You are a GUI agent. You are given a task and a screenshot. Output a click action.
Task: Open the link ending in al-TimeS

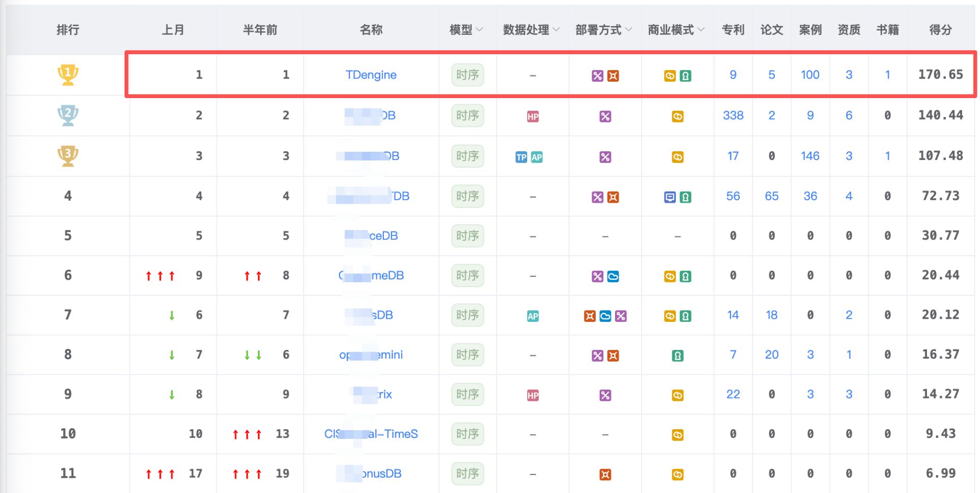(x=371, y=434)
